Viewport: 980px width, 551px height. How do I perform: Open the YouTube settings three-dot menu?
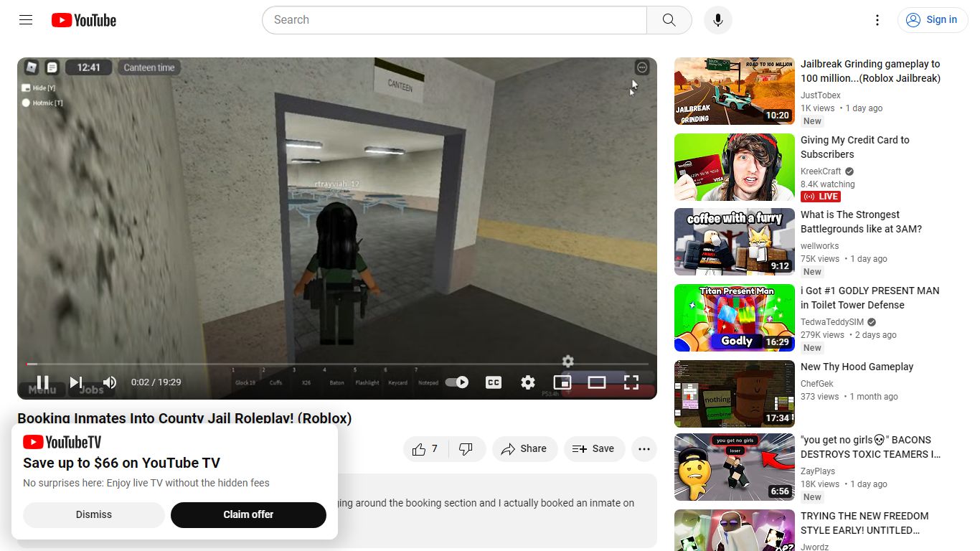pos(877,20)
